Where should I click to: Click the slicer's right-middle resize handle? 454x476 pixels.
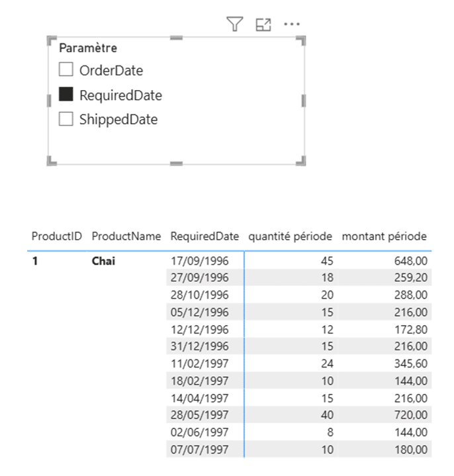pos(304,101)
